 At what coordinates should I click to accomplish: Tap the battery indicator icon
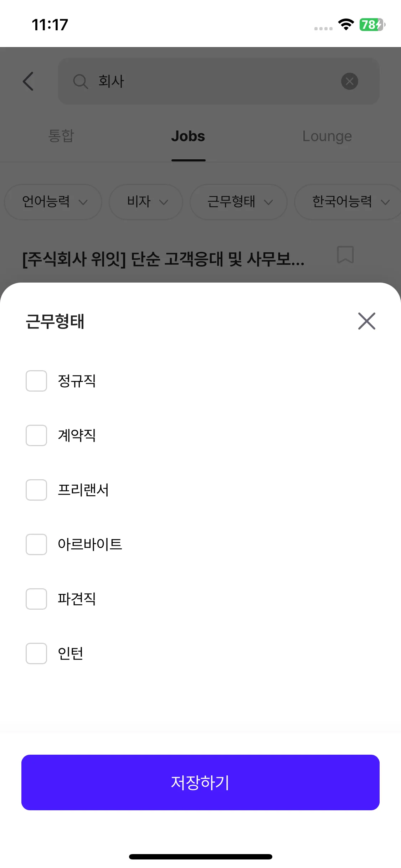click(x=372, y=25)
